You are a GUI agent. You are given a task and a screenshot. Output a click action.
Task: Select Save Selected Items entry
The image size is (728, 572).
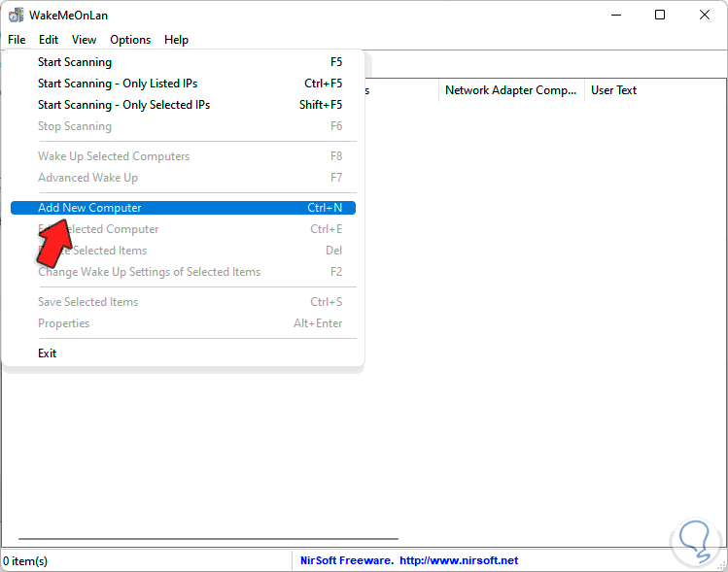pos(183,302)
